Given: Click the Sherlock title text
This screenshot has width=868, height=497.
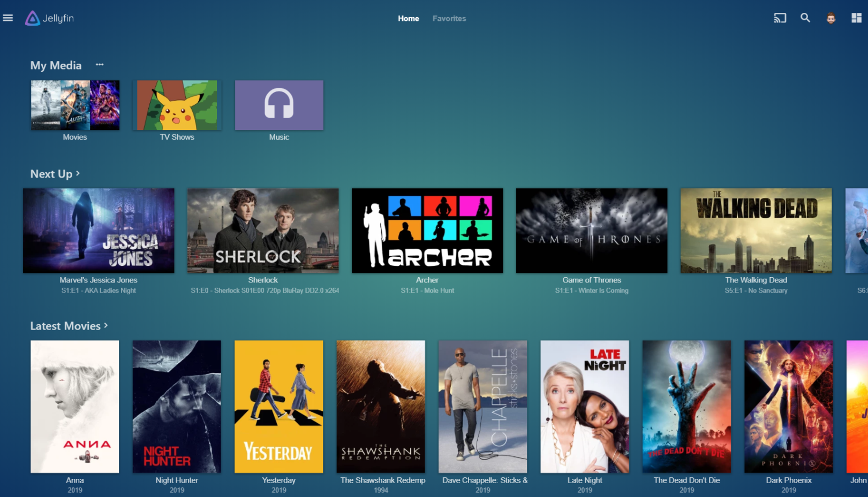Looking at the screenshot, I should point(263,280).
